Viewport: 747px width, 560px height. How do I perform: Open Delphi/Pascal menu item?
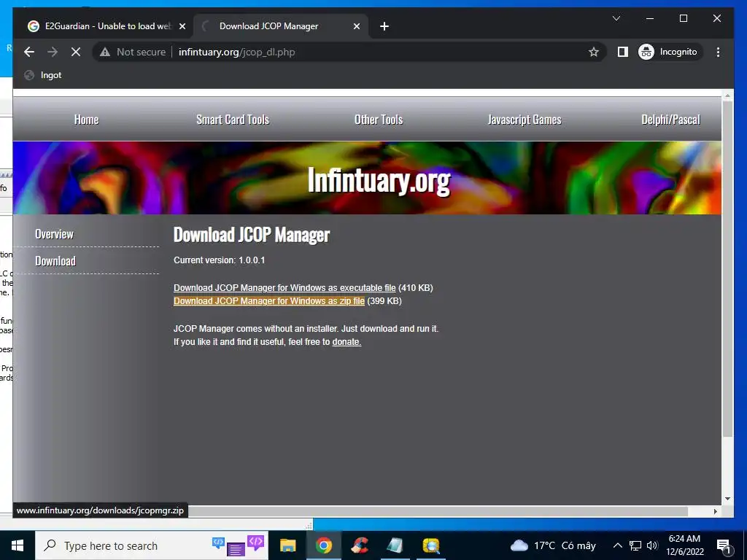(671, 120)
